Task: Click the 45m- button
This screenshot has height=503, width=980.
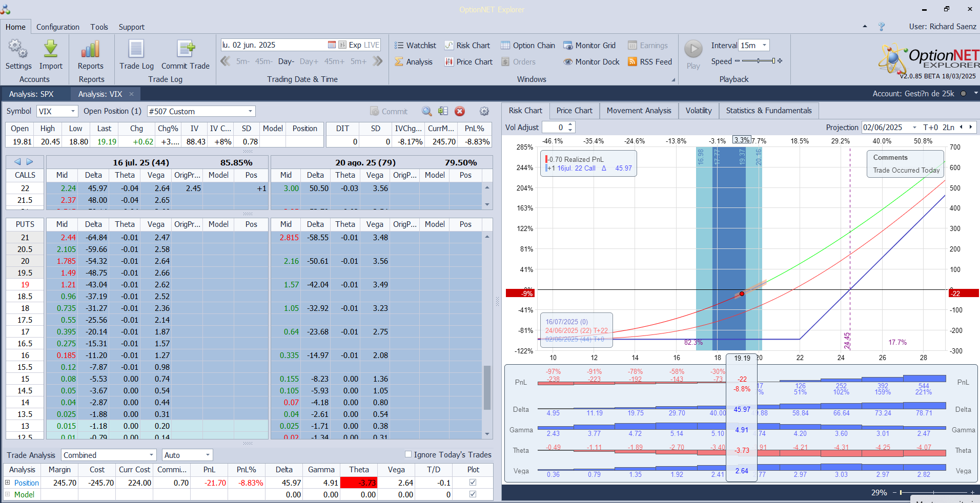Action: 263,61
